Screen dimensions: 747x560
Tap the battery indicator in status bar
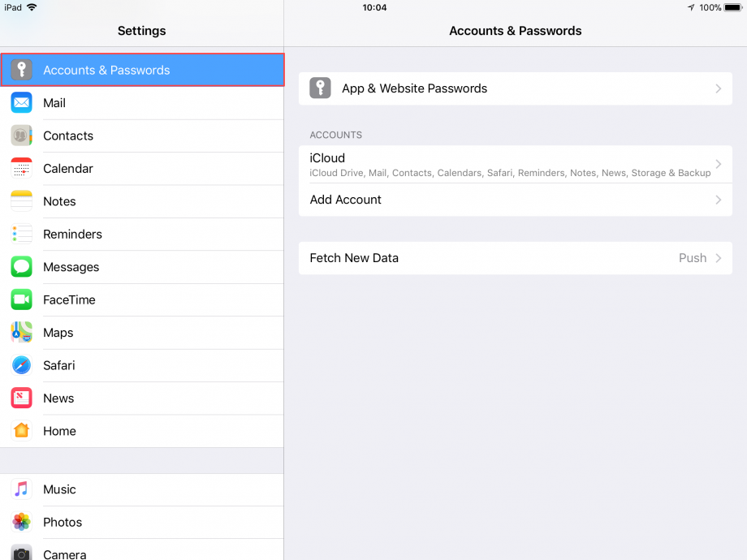pyautogui.click(x=732, y=7)
